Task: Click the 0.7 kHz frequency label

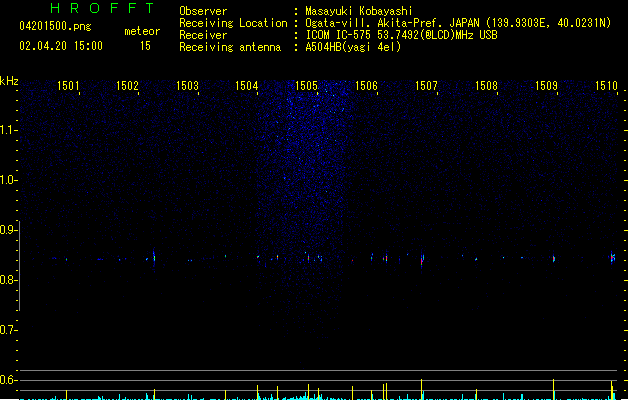Action: (8, 330)
